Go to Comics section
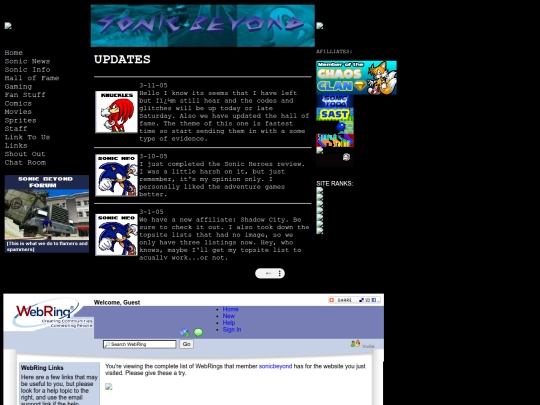This screenshot has width=540, height=405. click(18, 103)
